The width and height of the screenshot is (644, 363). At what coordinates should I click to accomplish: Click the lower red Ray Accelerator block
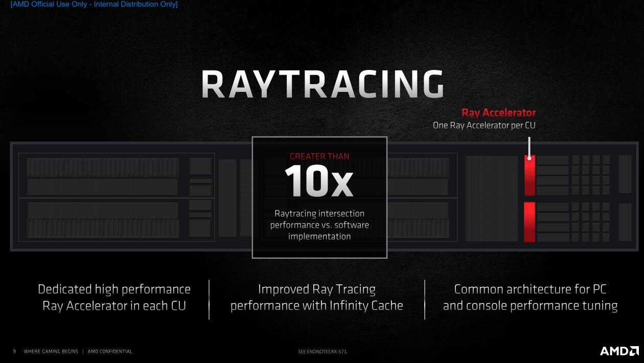click(530, 222)
